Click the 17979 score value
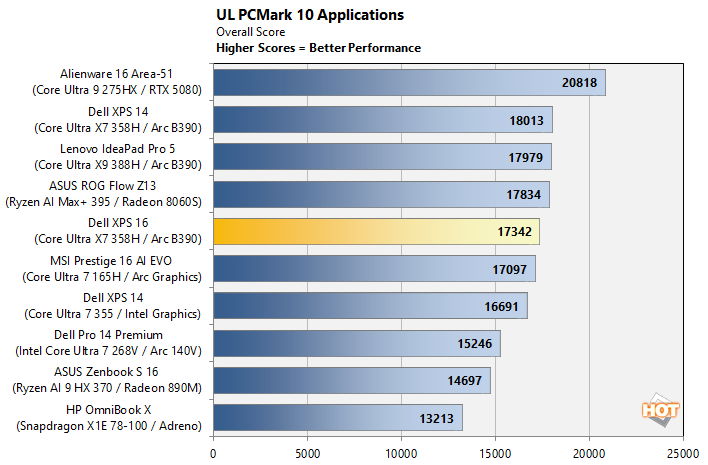 (x=526, y=158)
